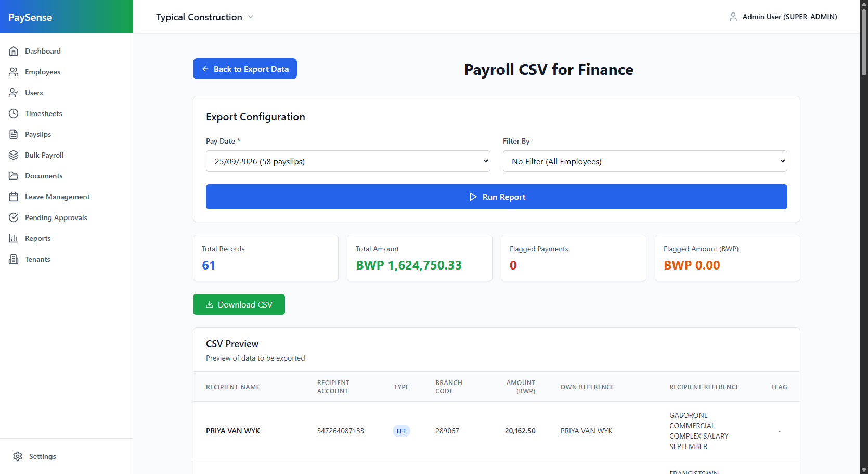
Task: Run the payroll report
Action: 497,197
